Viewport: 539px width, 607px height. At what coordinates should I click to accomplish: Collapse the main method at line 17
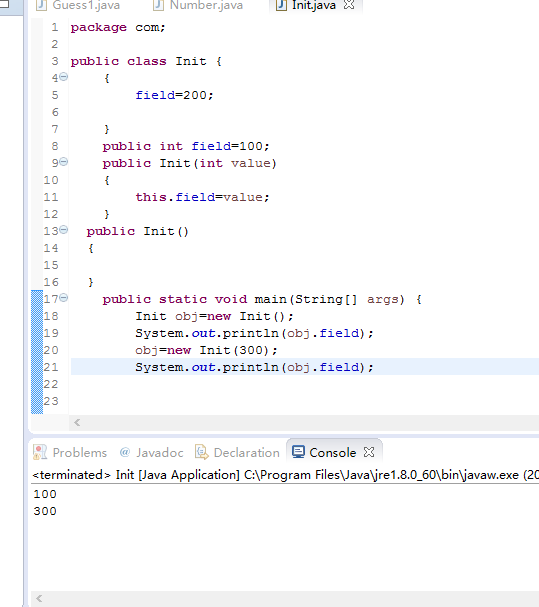point(64,298)
